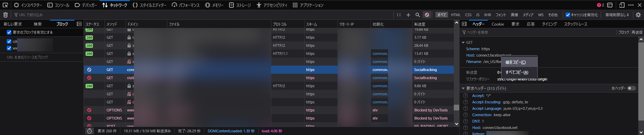
Task: Filter requests by XHR
Action: [487, 15]
